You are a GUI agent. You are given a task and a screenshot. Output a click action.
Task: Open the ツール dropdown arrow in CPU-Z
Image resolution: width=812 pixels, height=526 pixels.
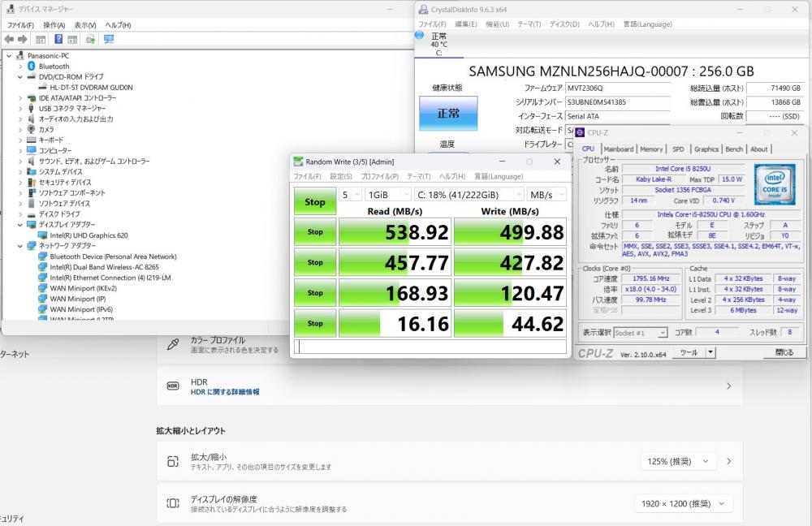click(710, 352)
